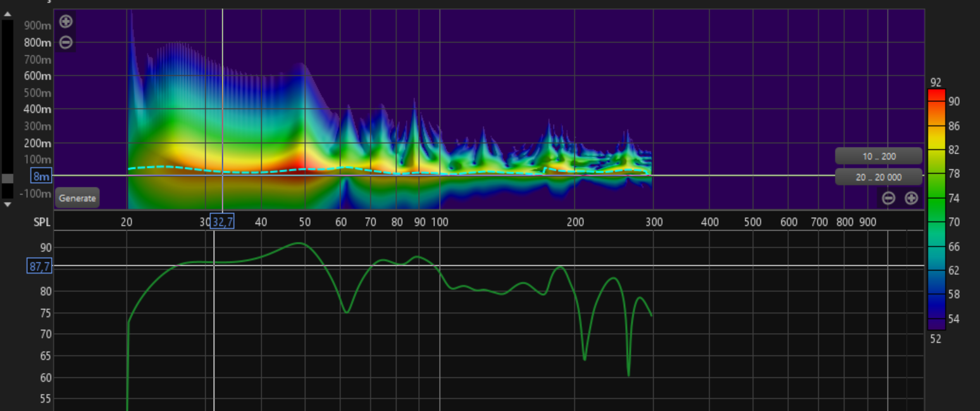Click the SPL axis label

(41, 222)
